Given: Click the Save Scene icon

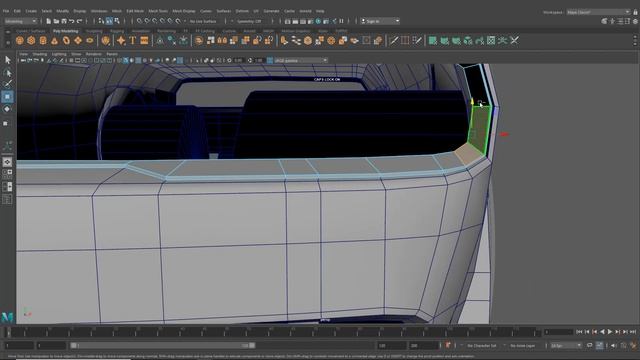Looking at the screenshot, I should (x=64, y=21).
